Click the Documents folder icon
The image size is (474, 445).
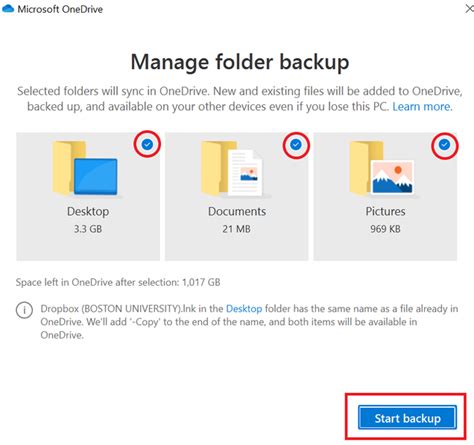point(232,168)
